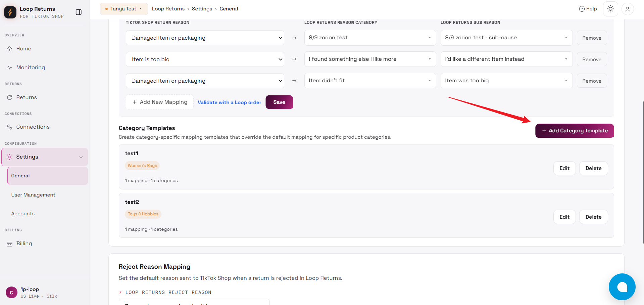Viewport: 644px width, 305px height.
Task: Add New Mapping row
Action: coord(160,102)
